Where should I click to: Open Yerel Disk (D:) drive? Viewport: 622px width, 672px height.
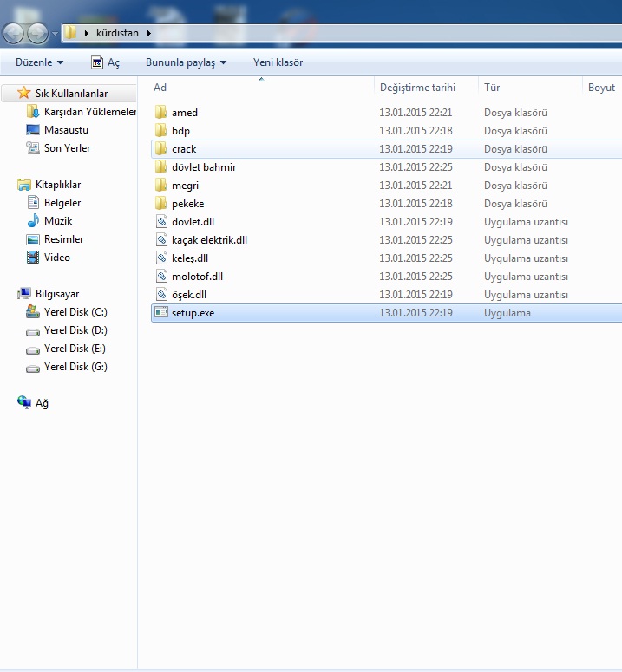click(x=67, y=330)
